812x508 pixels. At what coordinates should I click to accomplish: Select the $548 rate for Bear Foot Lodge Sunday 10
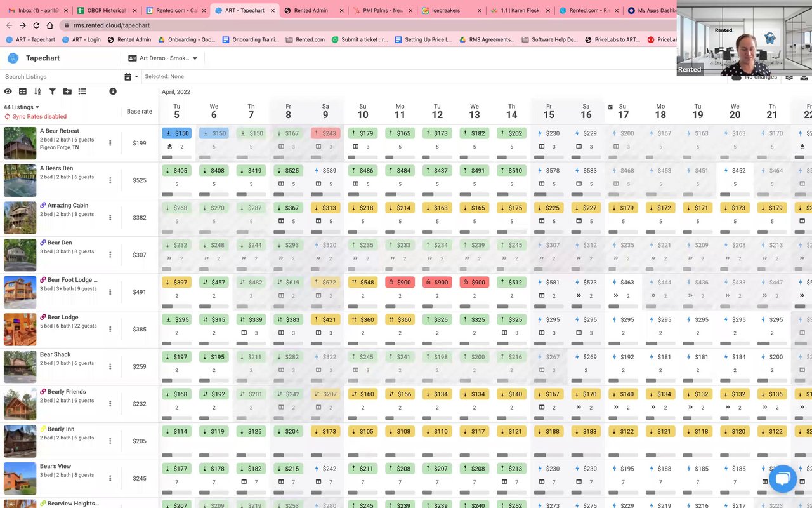coord(363,283)
